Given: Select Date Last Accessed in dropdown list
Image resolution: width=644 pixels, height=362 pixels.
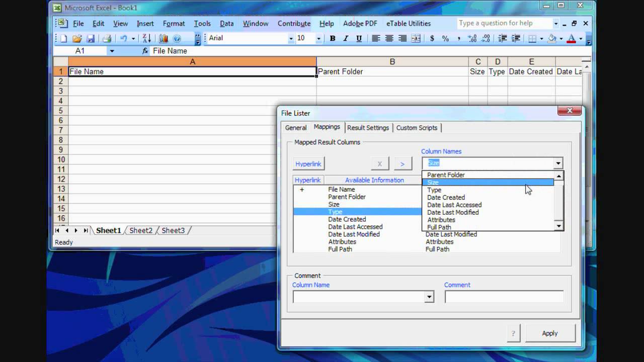Looking at the screenshot, I should click(488, 205).
